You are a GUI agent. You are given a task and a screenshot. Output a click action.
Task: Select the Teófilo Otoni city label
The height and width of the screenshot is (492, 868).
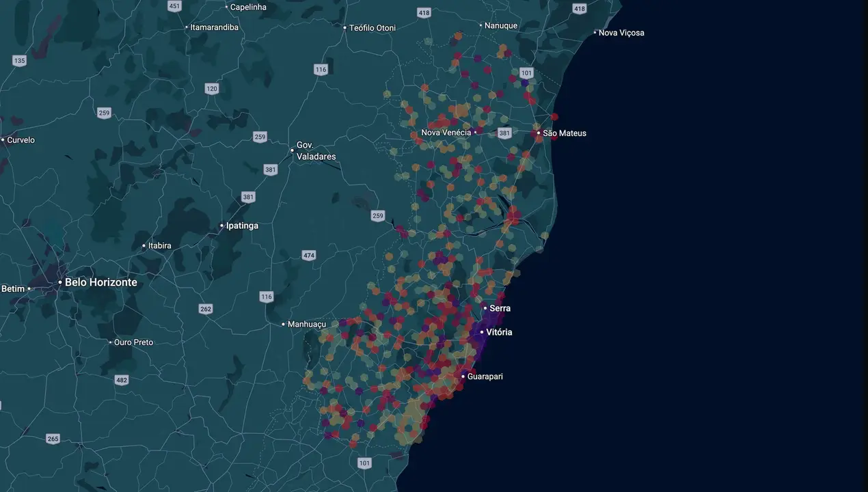tap(372, 28)
